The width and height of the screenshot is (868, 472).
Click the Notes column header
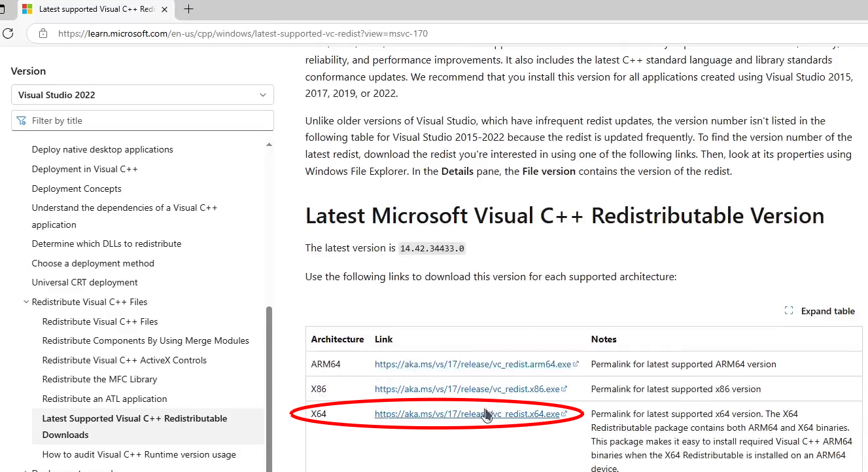point(604,339)
